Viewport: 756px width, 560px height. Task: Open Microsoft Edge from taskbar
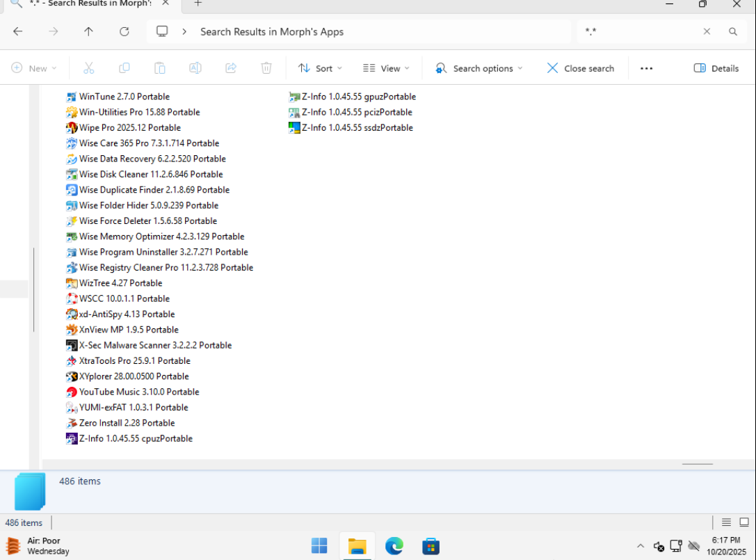click(x=394, y=546)
